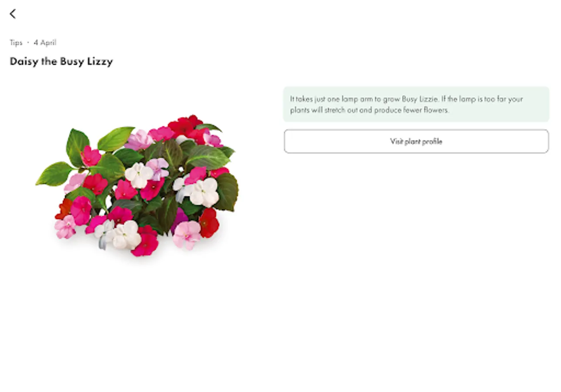The height and width of the screenshot is (392, 561).
Task: Go back using the arrow icon
Action: click(13, 14)
